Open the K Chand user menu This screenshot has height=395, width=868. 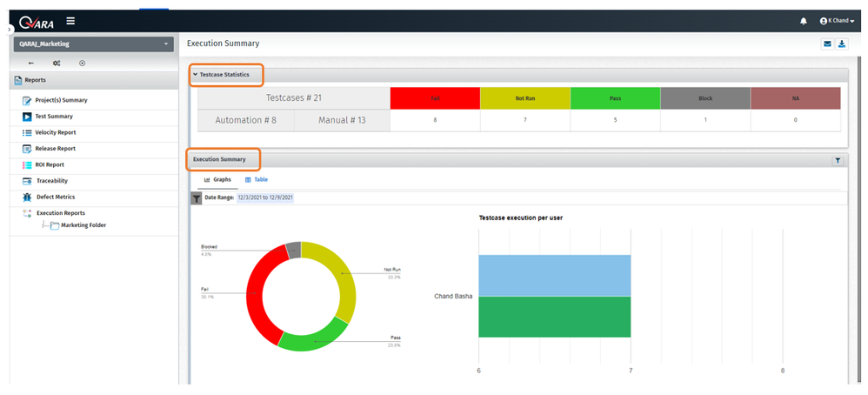[837, 21]
